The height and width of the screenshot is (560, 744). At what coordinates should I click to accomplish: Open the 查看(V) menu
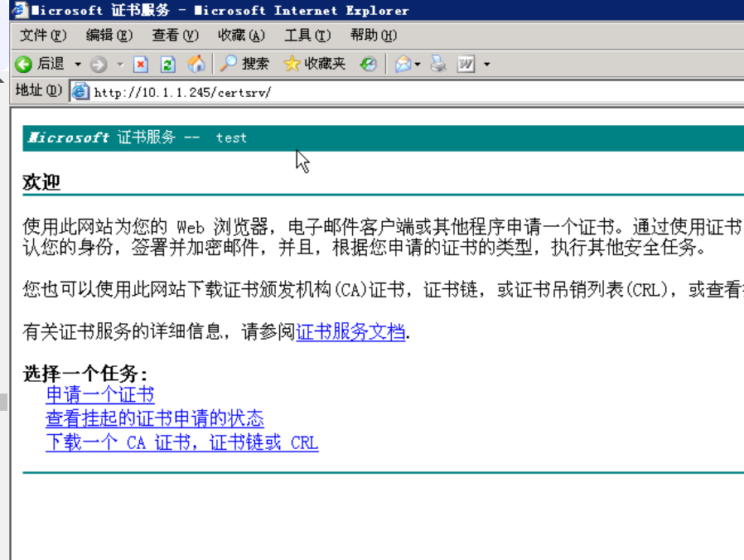point(175,35)
